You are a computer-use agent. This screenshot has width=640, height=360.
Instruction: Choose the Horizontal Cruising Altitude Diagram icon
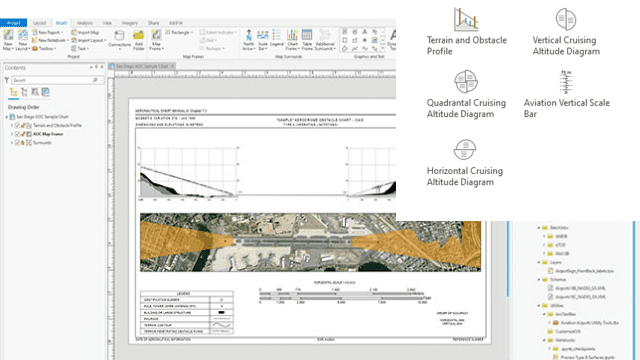[464, 149]
